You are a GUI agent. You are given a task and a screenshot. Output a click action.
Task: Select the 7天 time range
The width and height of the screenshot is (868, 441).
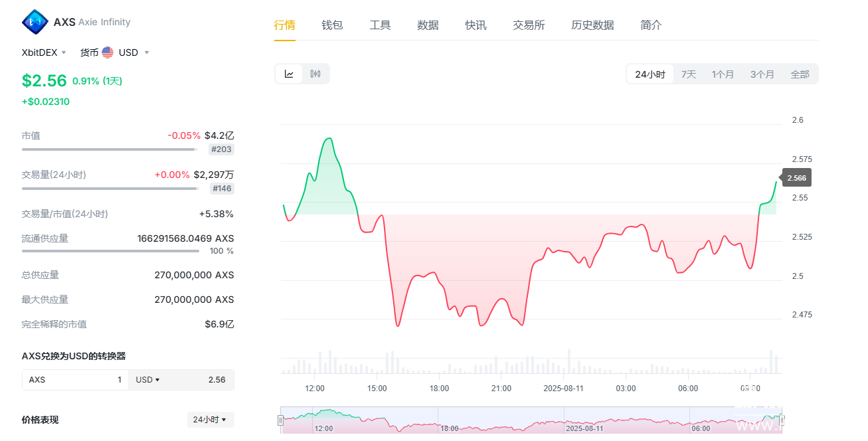point(689,74)
